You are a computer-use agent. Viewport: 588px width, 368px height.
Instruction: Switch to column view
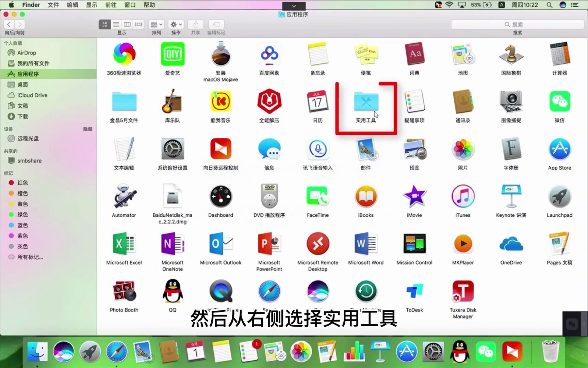127,24
